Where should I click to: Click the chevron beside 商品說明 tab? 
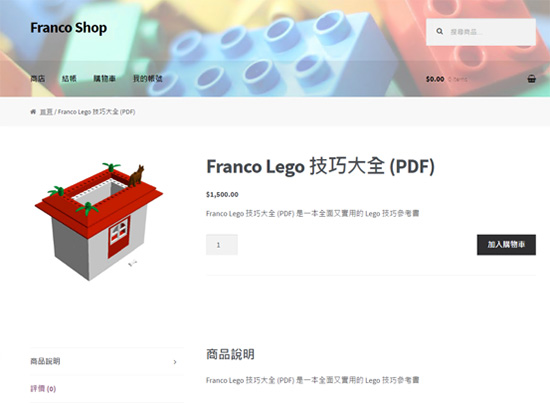tap(175, 362)
